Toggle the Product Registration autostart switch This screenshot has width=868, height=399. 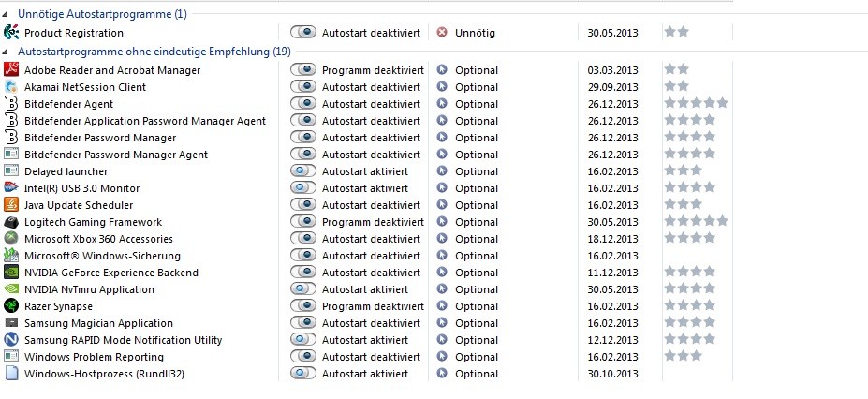tap(303, 32)
